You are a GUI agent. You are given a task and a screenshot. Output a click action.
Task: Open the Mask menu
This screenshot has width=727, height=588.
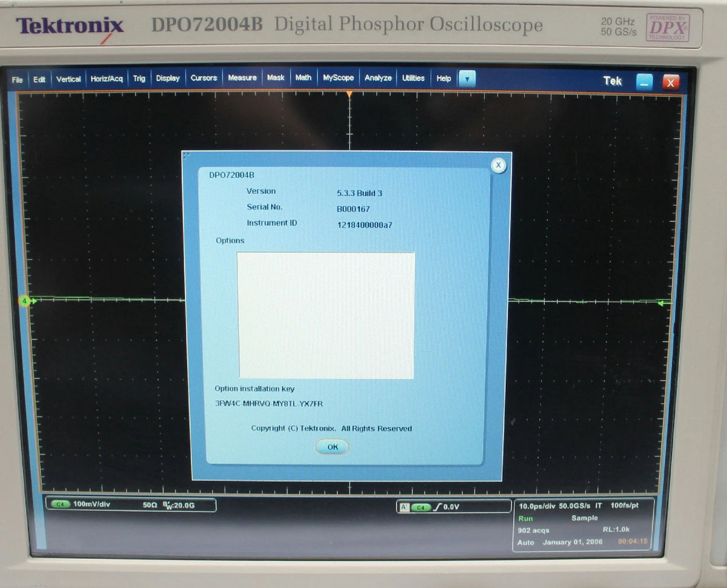click(x=276, y=78)
